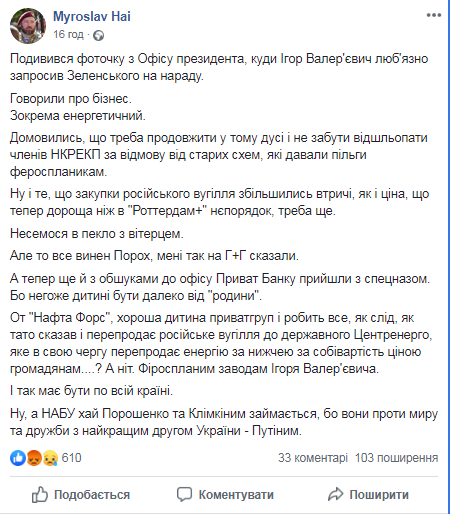This screenshot has height=514, width=450.
Task: View the 610 reactions count list
Action: pos(71,458)
